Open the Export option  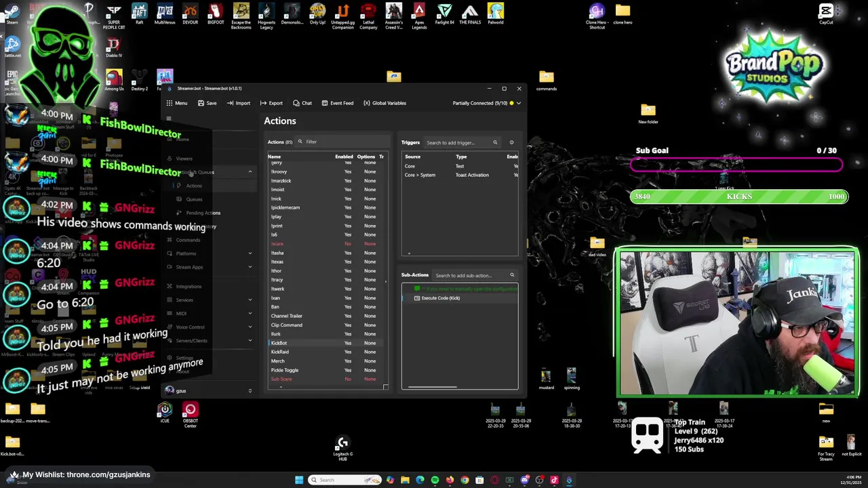271,103
